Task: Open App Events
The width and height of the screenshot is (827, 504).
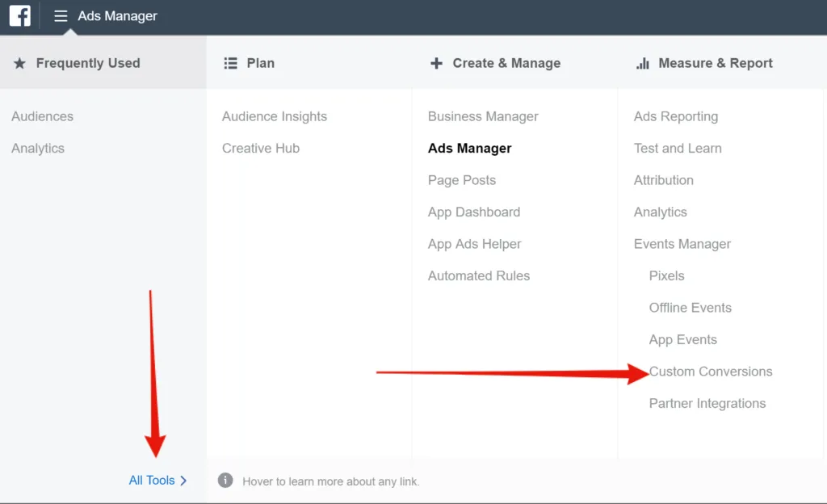Action: [683, 339]
